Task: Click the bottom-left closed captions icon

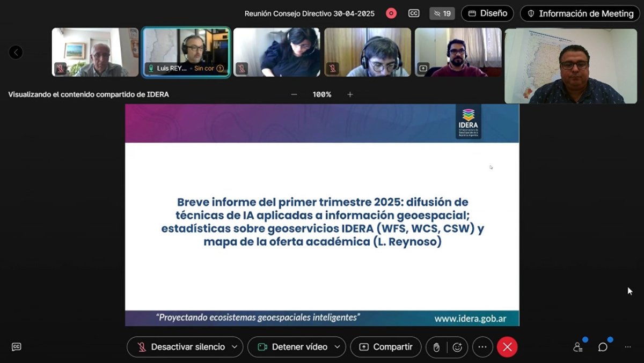Action: click(17, 347)
